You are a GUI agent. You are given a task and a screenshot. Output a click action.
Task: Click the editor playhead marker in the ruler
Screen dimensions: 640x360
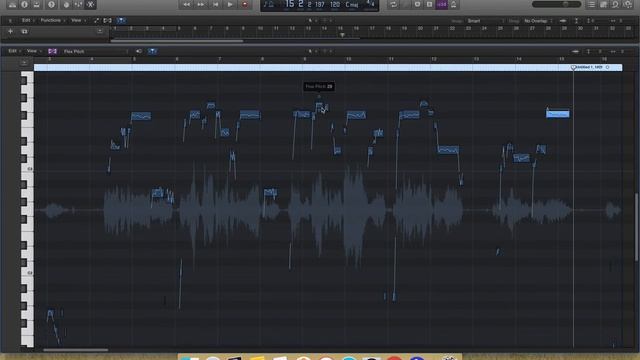coord(573,67)
